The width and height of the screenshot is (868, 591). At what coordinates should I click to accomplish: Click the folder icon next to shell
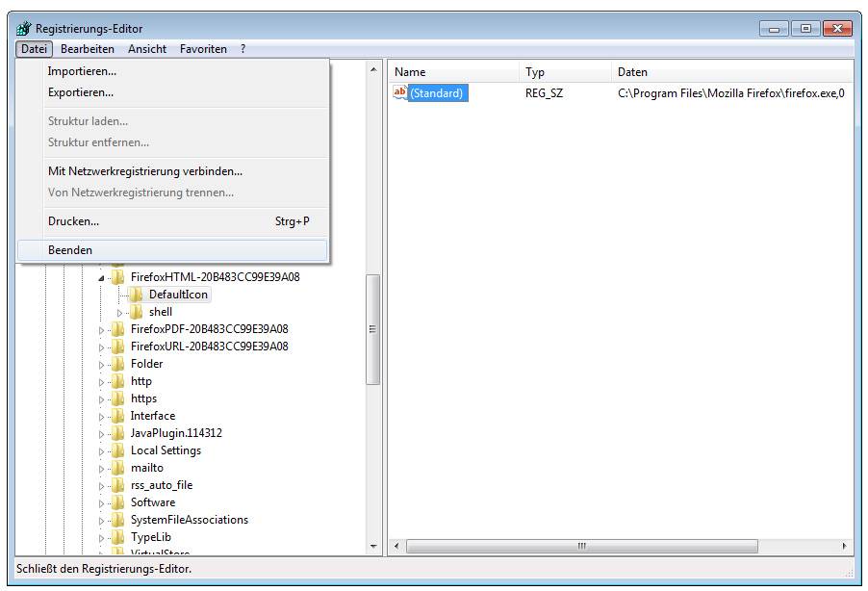136,312
